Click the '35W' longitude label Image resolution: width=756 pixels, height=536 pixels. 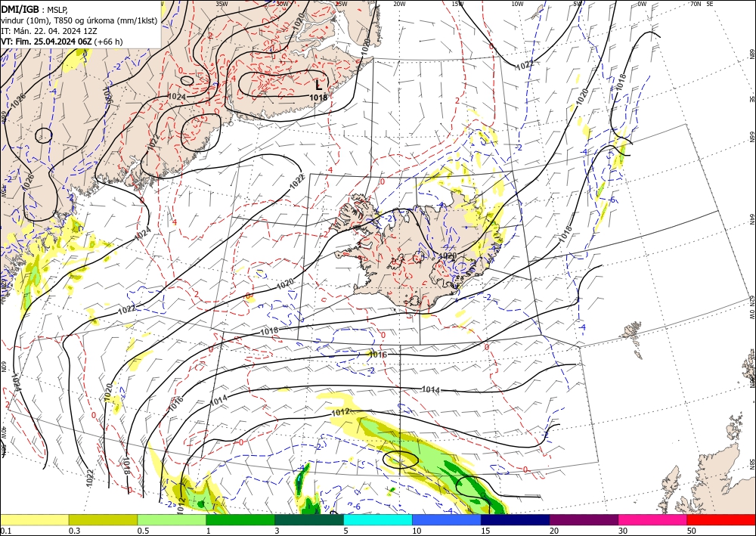pos(222,4)
